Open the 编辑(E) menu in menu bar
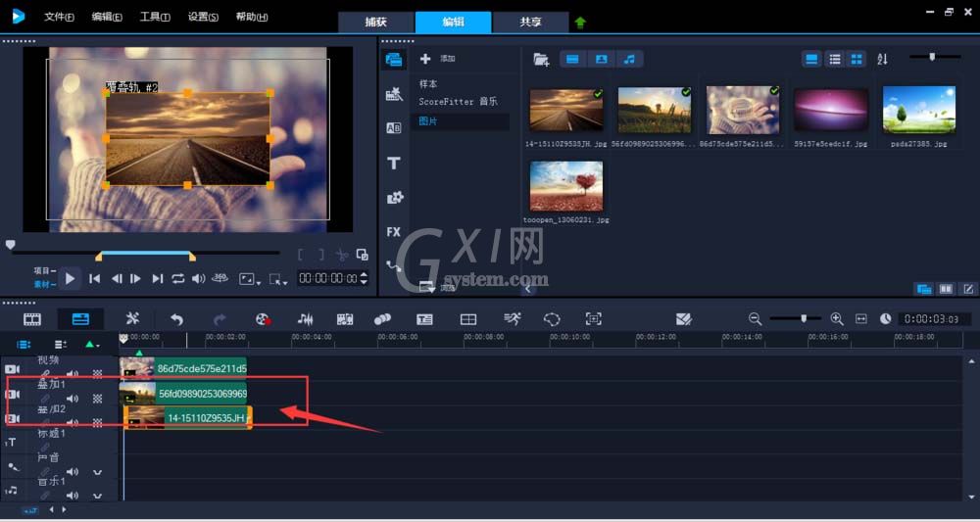 coord(107,17)
